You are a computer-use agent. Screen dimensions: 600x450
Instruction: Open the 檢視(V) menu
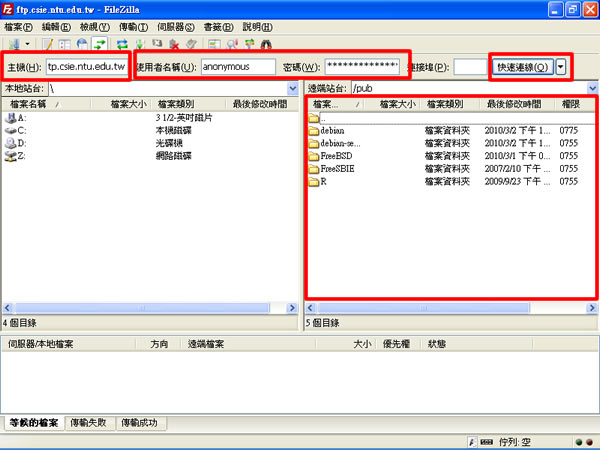pyautogui.click(x=95, y=27)
